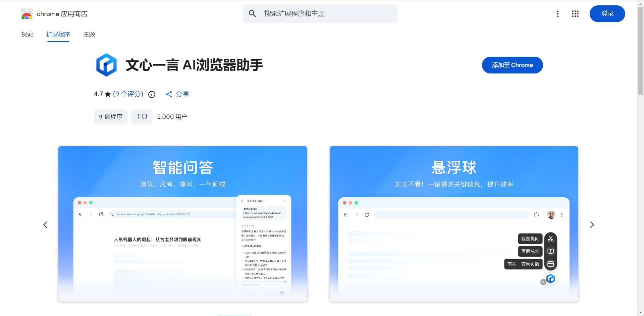Open the 9 个评分 ratings link
Screen dimensions: 644x316
128,94
